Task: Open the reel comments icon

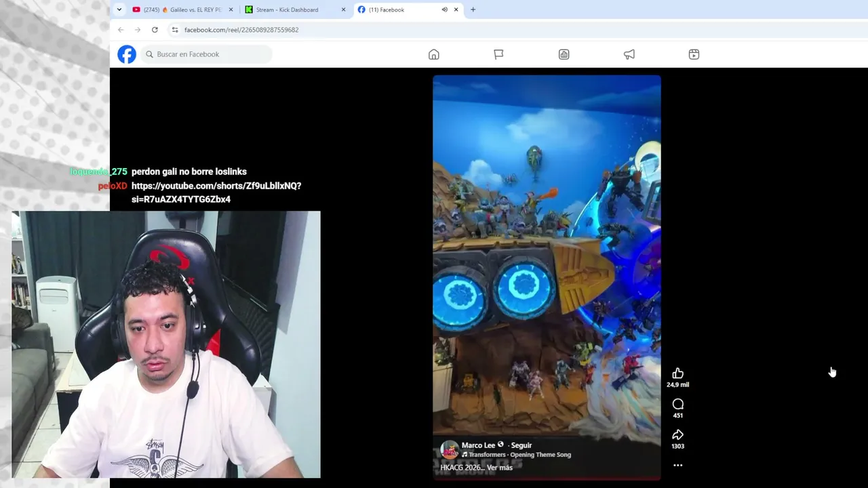Action: 677,404
